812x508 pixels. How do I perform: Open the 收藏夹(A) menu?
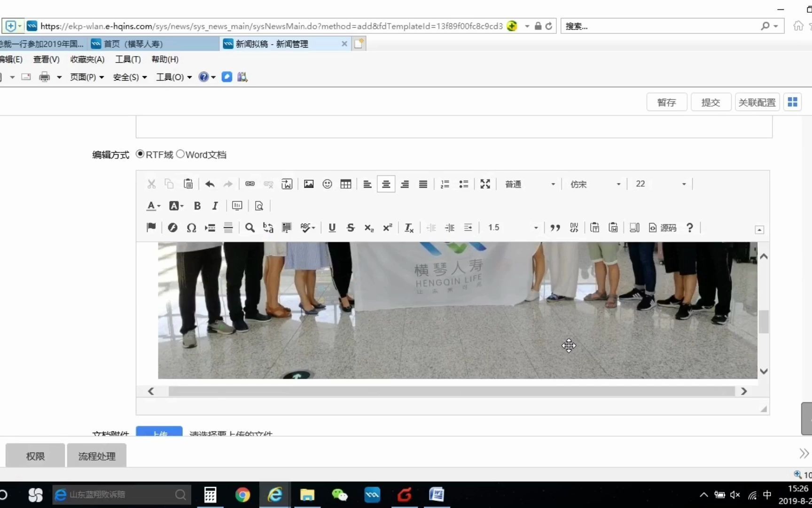[x=87, y=59]
